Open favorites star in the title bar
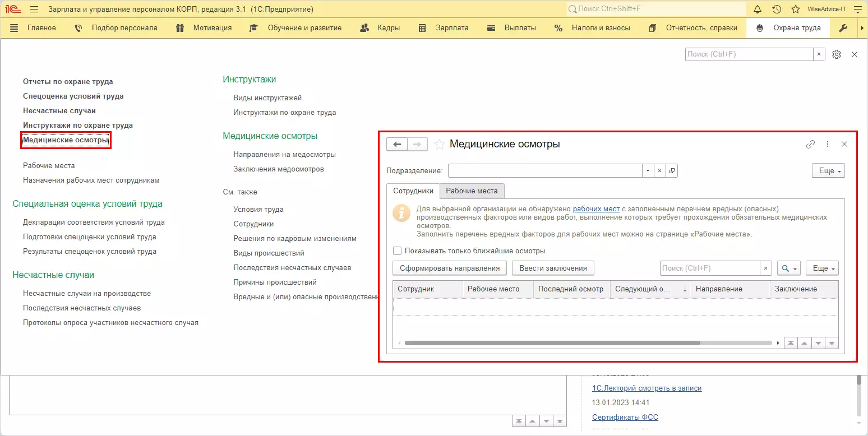 point(795,9)
